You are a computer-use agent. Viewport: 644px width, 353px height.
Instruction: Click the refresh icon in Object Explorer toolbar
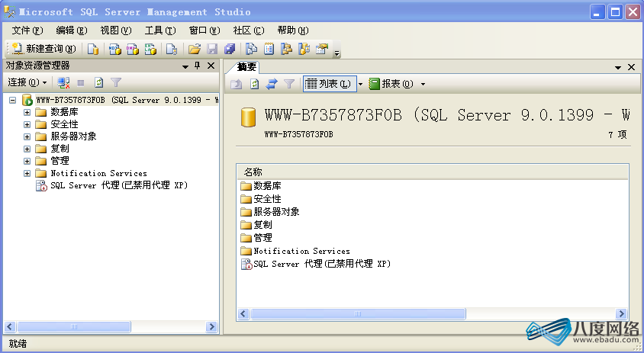(98, 83)
